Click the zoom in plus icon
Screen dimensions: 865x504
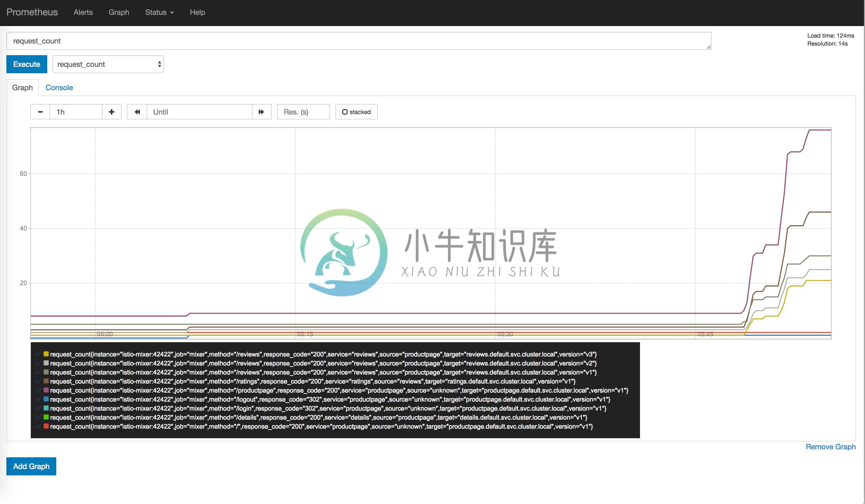point(111,112)
